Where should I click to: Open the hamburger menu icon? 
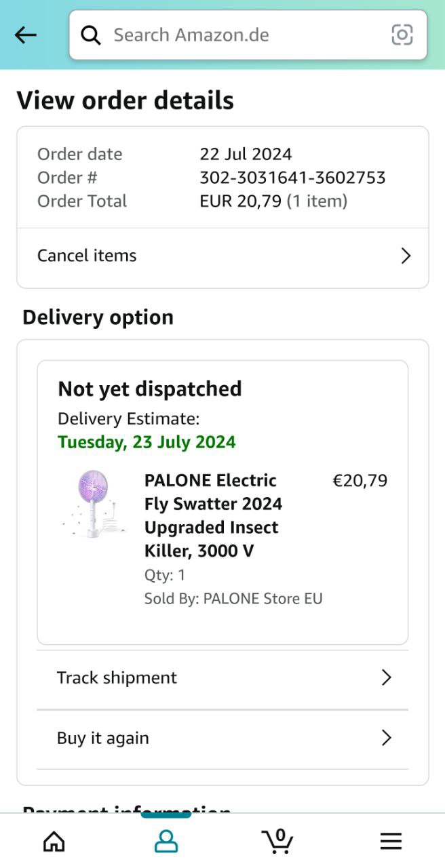[x=391, y=842]
